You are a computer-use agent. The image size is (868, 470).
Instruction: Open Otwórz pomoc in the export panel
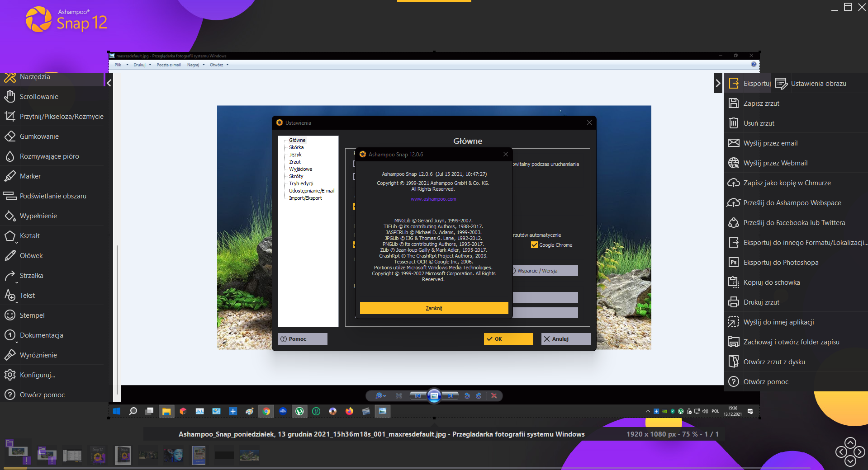coord(796,382)
